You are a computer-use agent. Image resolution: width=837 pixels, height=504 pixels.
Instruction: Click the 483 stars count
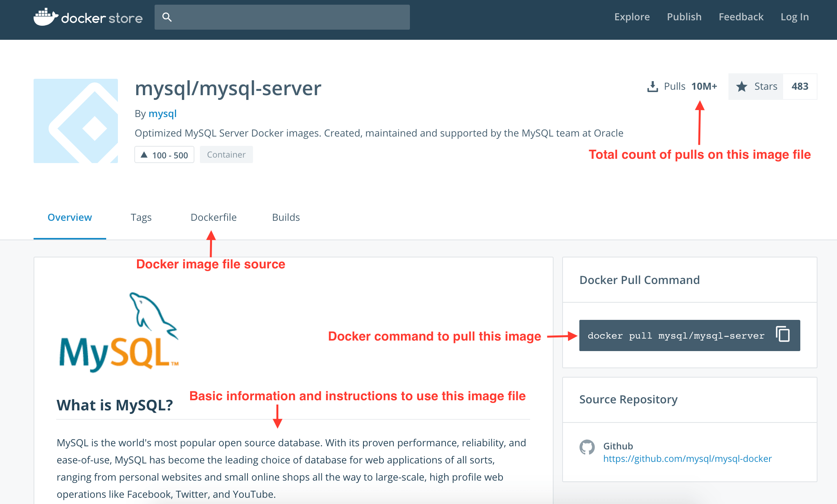point(800,86)
